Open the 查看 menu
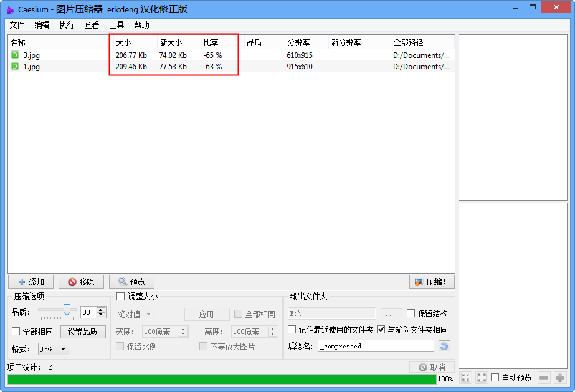The height and width of the screenshot is (392, 575). coord(92,25)
